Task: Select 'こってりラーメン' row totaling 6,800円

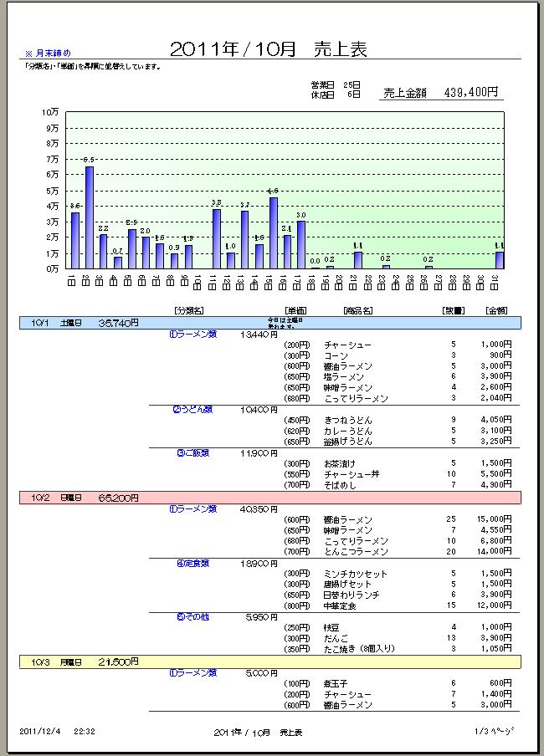Action: (x=398, y=541)
